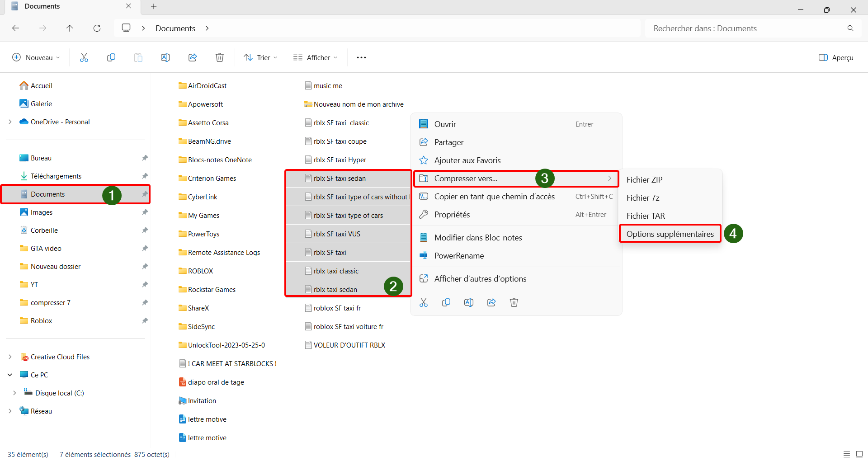Screen dimensions: 868x461
Task: Go up one folder level
Action: tap(70, 28)
